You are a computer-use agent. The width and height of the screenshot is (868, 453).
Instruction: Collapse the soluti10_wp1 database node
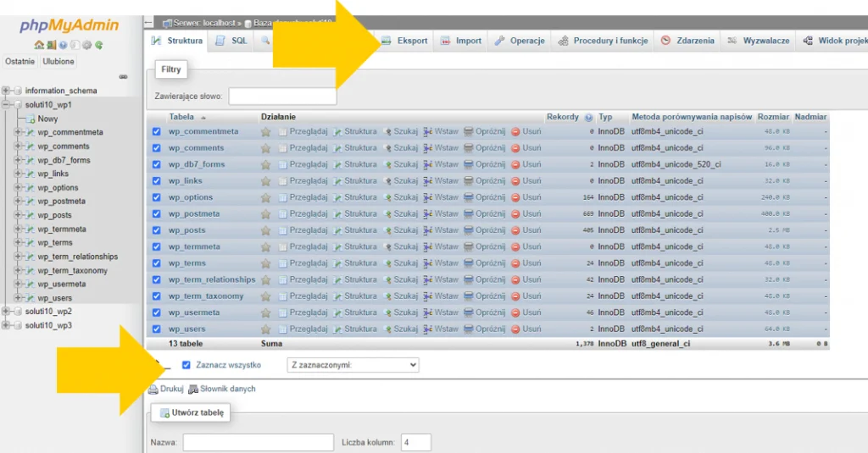(6, 104)
